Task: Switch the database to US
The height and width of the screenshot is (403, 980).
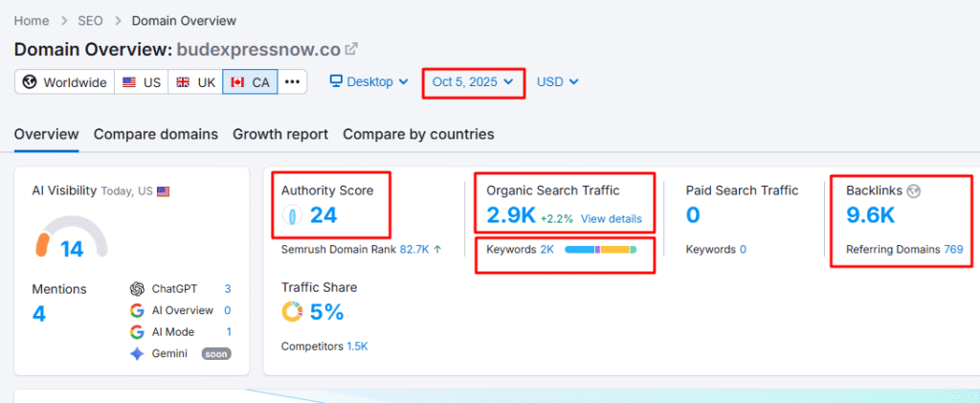Action: click(x=142, y=82)
